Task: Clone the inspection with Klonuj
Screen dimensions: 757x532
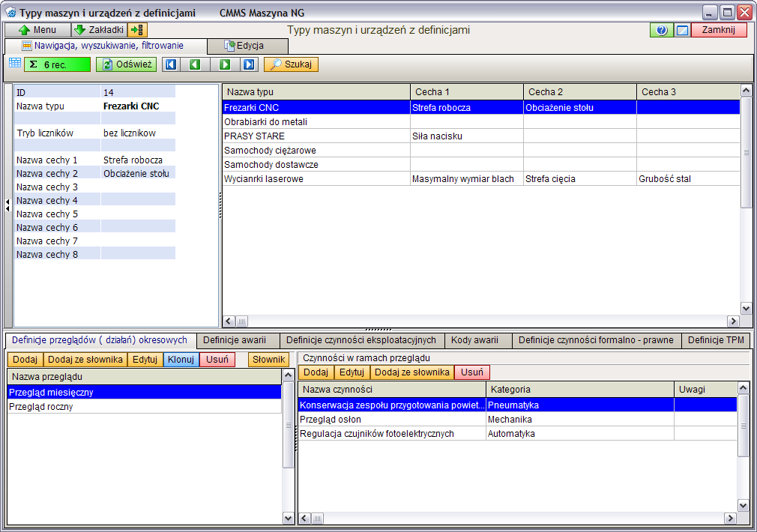Action: click(x=181, y=359)
